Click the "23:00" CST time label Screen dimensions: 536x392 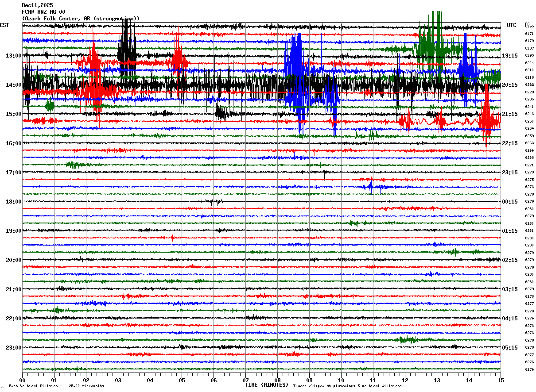pyautogui.click(x=13, y=348)
